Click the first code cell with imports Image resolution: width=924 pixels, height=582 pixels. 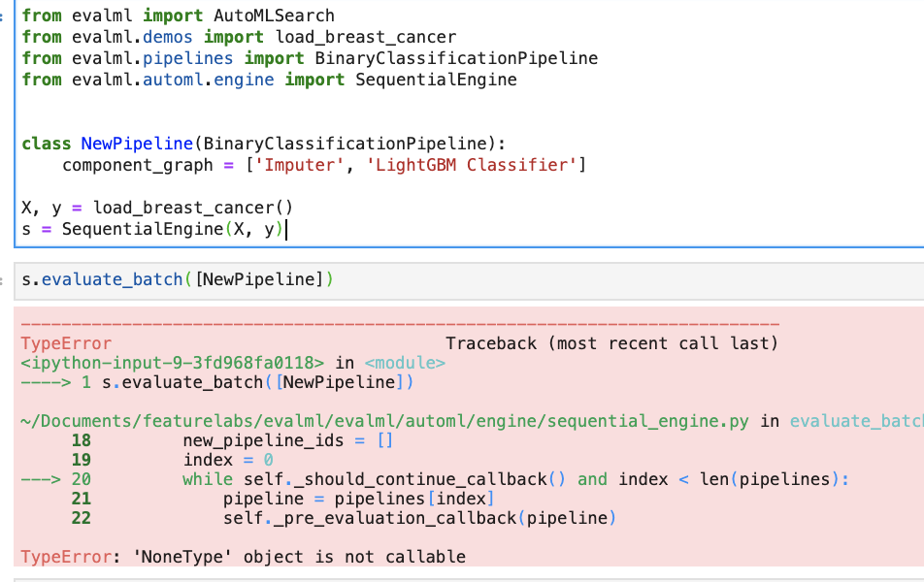point(469,122)
